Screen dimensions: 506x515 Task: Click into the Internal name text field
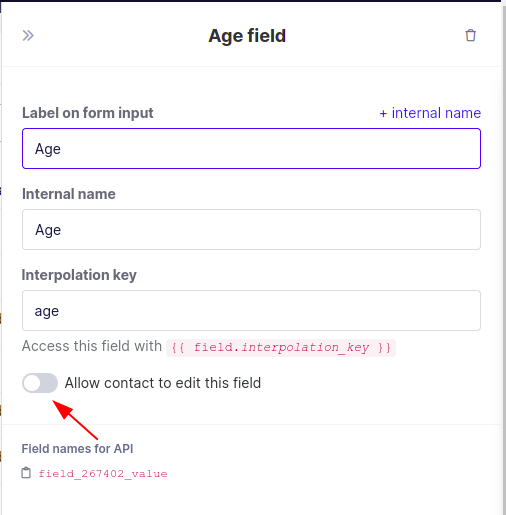click(251, 230)
